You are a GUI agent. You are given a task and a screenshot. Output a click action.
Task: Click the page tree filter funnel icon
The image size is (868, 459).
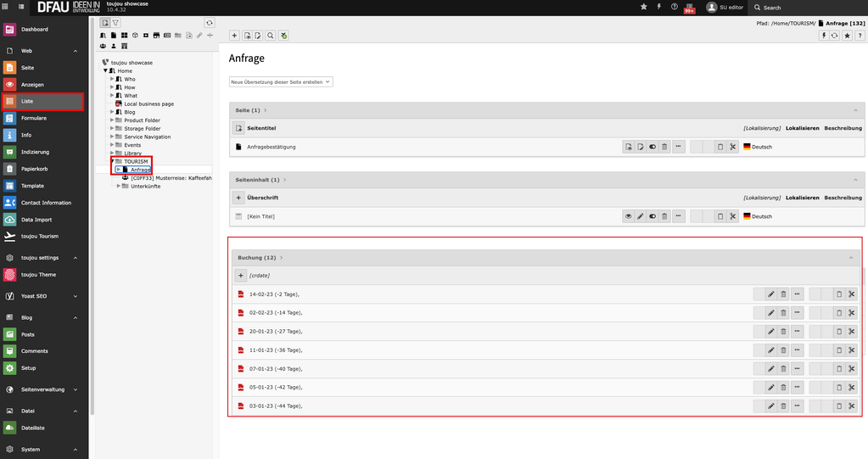pyautogui.click(x=115, y=23)
